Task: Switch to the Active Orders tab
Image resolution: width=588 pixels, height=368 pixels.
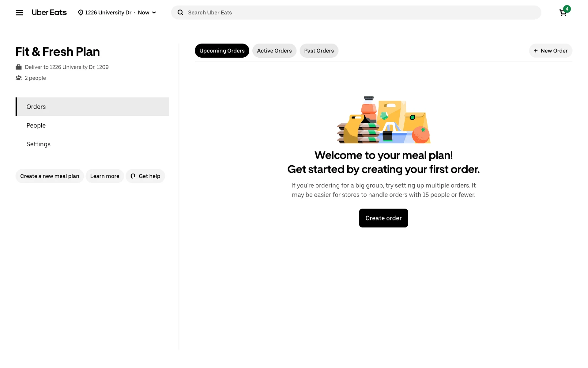Action: (x=274, y=51)
